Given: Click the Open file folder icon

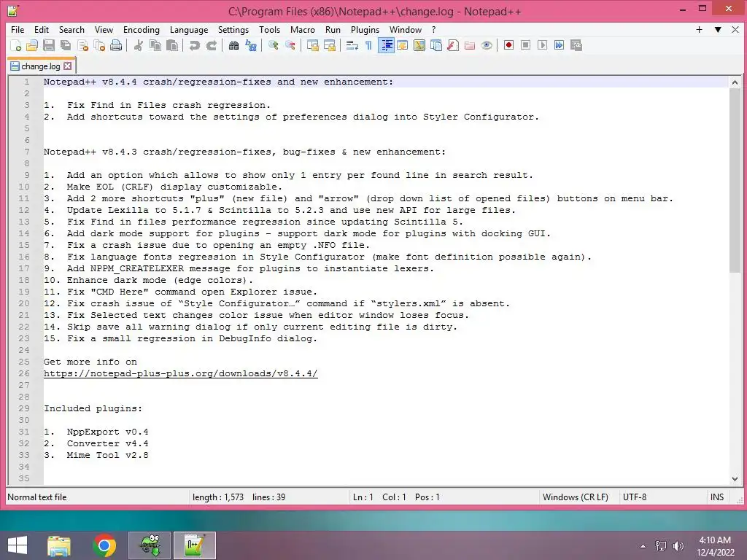Looking at the screenshot, I should point(32,45).
